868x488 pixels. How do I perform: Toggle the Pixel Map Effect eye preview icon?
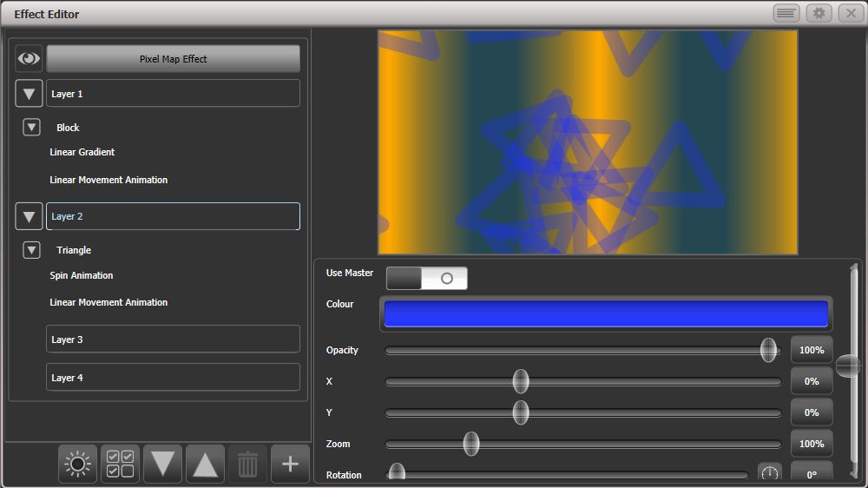point(29,58)
